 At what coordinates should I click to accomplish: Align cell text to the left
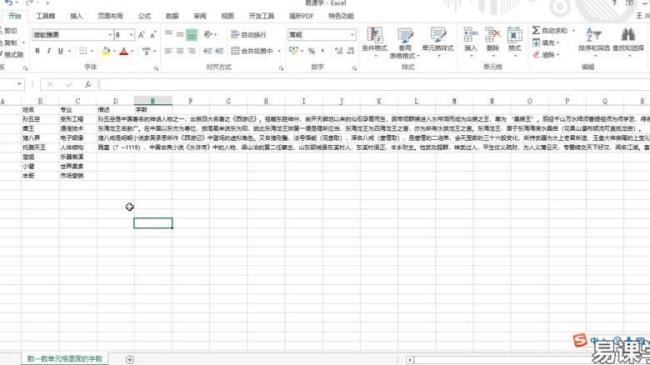coord(168,51)
